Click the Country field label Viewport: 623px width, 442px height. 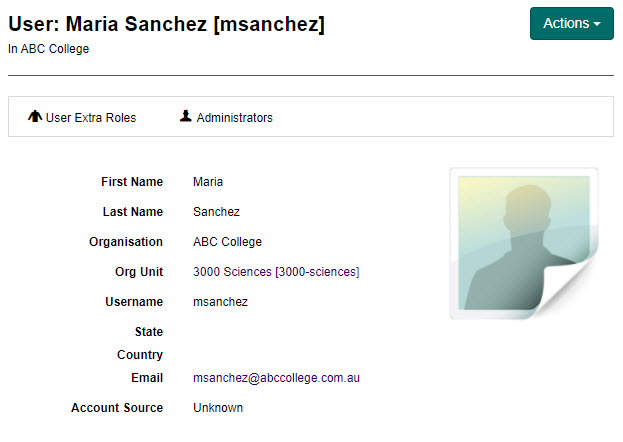pos(139,355)
